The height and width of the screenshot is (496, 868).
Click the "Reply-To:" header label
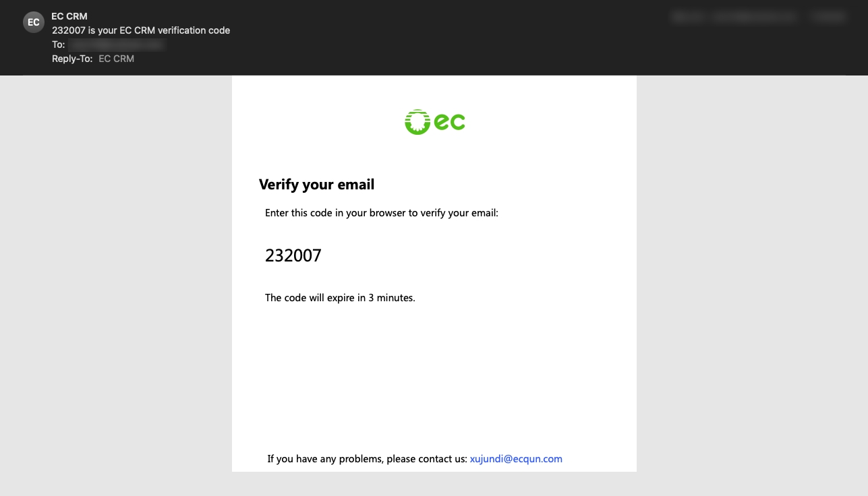[x=71, y=59]
